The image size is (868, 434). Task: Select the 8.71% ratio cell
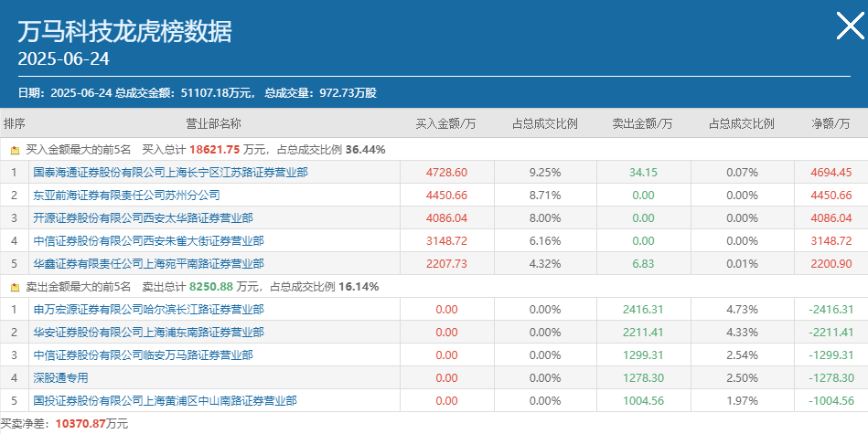[x=545, y=196]
